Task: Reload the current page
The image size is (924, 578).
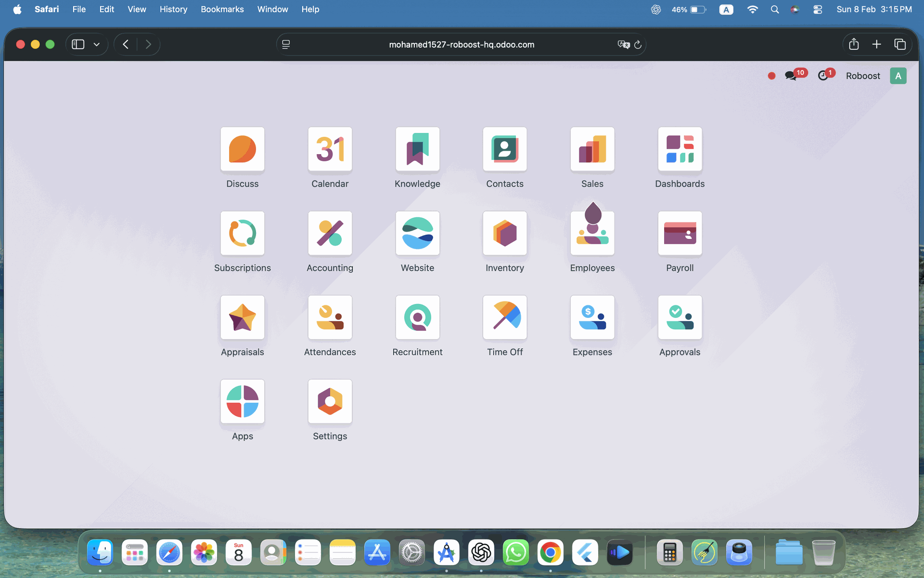Action: [x=638, y=44]
